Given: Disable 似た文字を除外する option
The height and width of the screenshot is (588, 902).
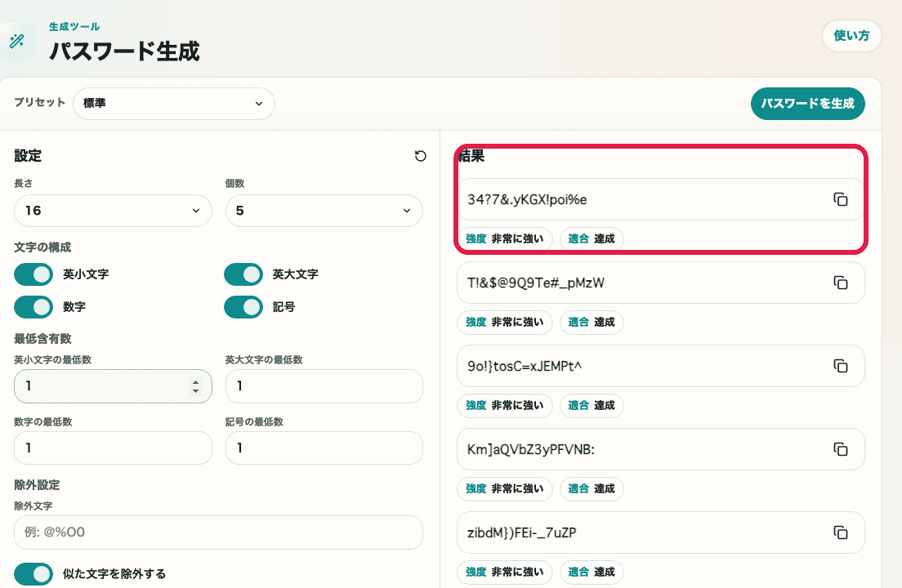Looking at the screenshot, I should pyautogui.click(x=33, y=574).
